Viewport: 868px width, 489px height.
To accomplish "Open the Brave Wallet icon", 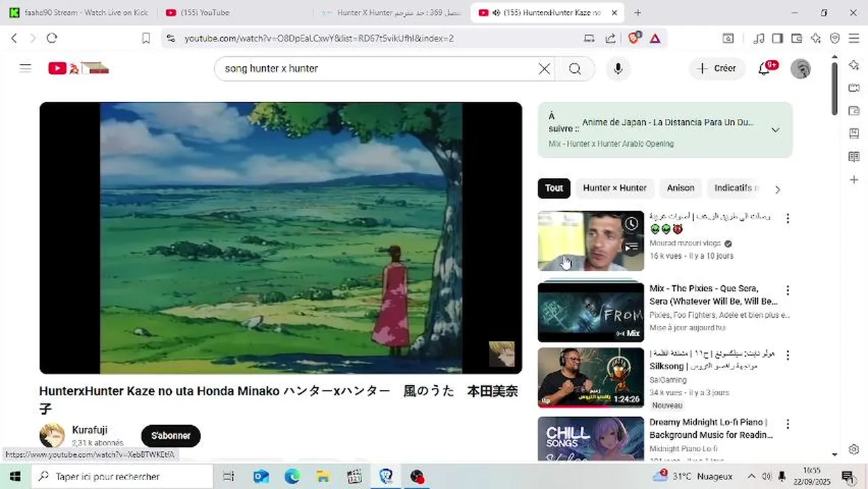I will click(x=797, y=39).
